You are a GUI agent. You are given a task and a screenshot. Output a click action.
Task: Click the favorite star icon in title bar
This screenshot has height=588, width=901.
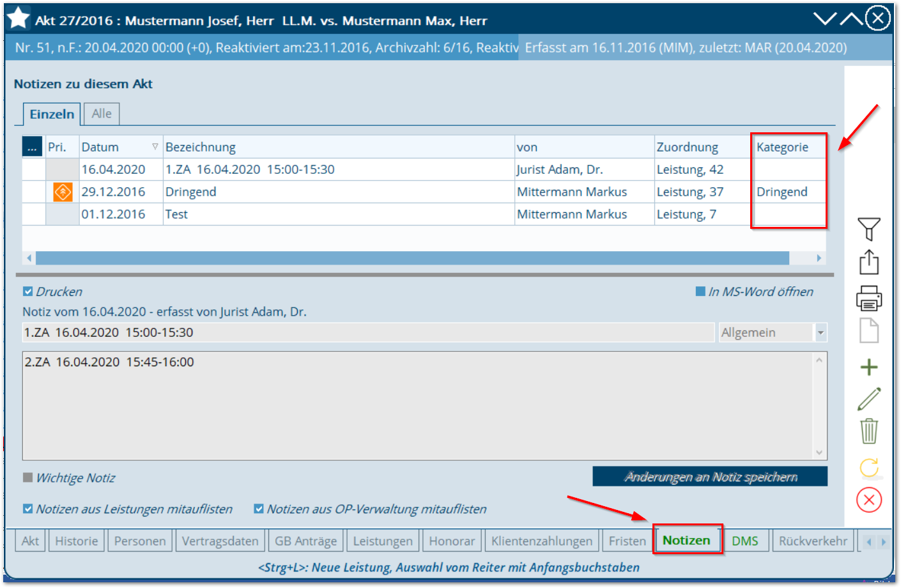click(x=18, y=19)
